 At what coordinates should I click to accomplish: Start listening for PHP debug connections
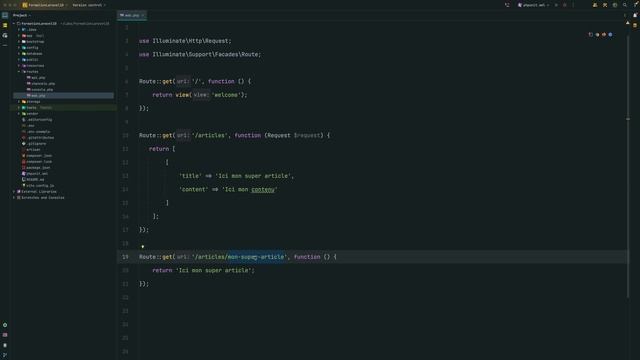coord(507,5)
